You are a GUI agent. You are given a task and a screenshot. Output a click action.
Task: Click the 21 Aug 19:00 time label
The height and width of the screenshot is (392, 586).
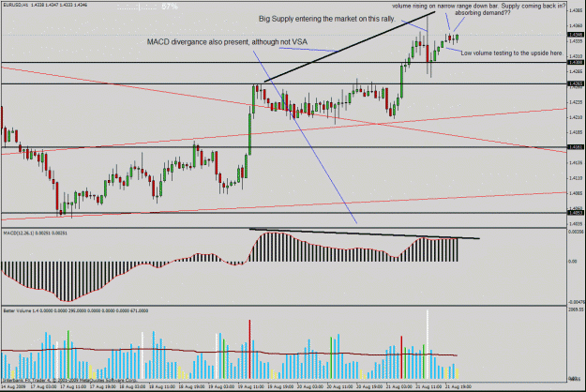point(458,386)
